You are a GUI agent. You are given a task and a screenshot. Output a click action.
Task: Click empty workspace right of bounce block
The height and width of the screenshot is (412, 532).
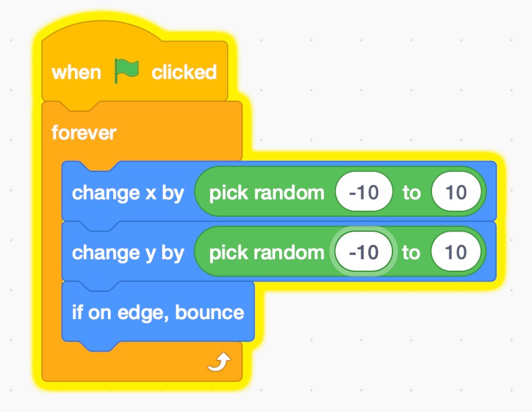point(383,323)
